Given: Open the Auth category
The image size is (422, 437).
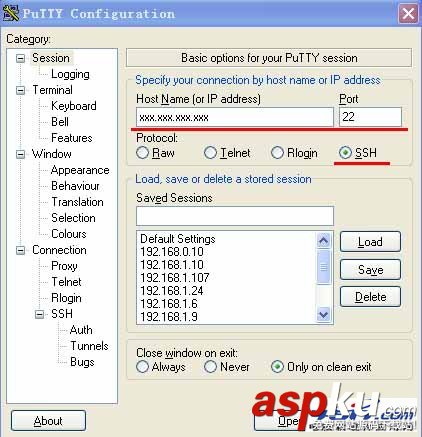Looking at the screenshot, I should point(81,330).
